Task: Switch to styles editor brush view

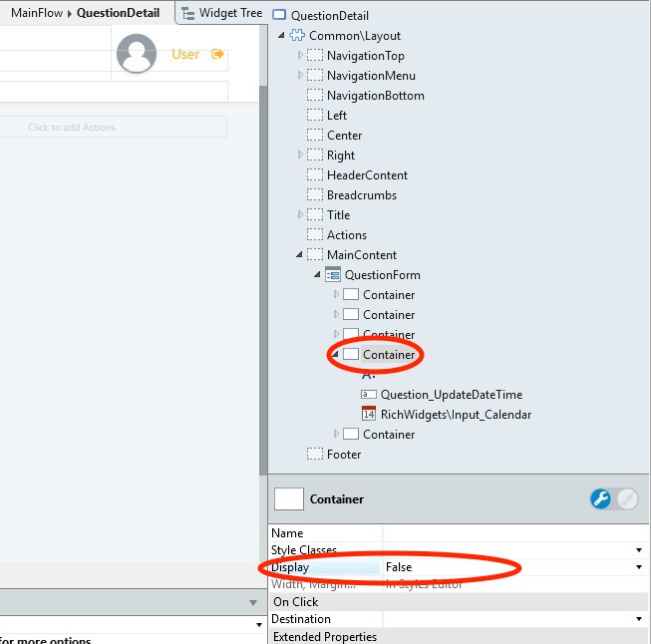Action: pos(627,498)
